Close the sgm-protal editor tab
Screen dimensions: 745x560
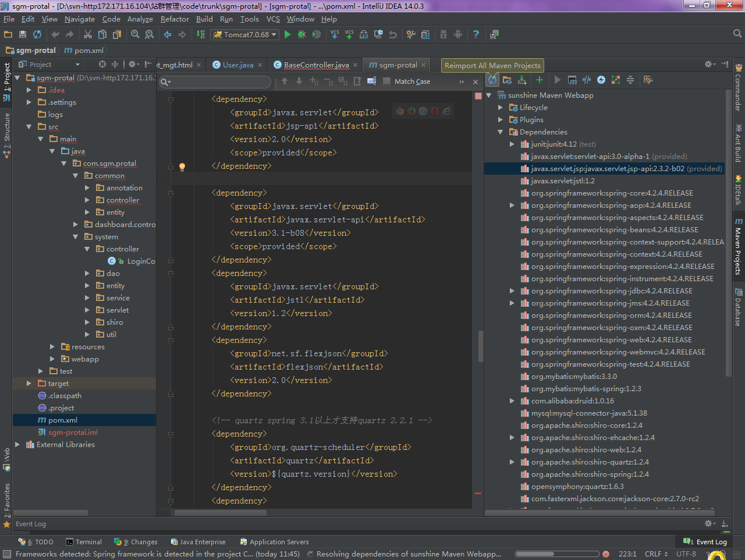point(424,65)
